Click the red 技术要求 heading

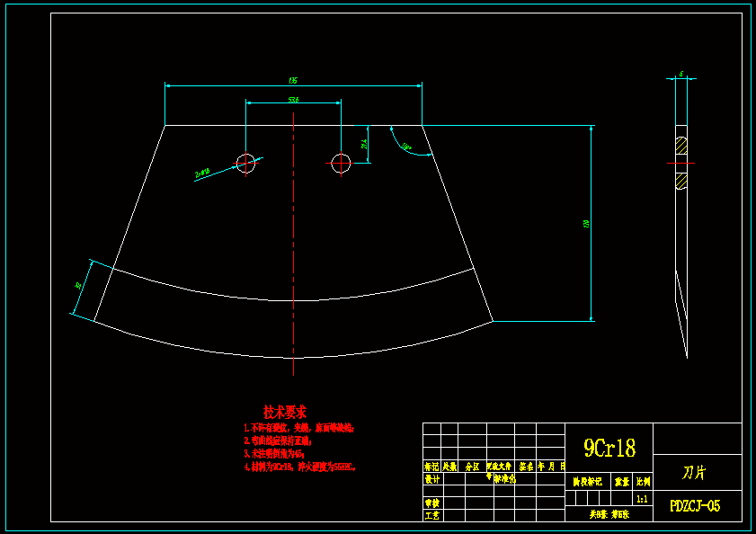(x=284, y=412)
